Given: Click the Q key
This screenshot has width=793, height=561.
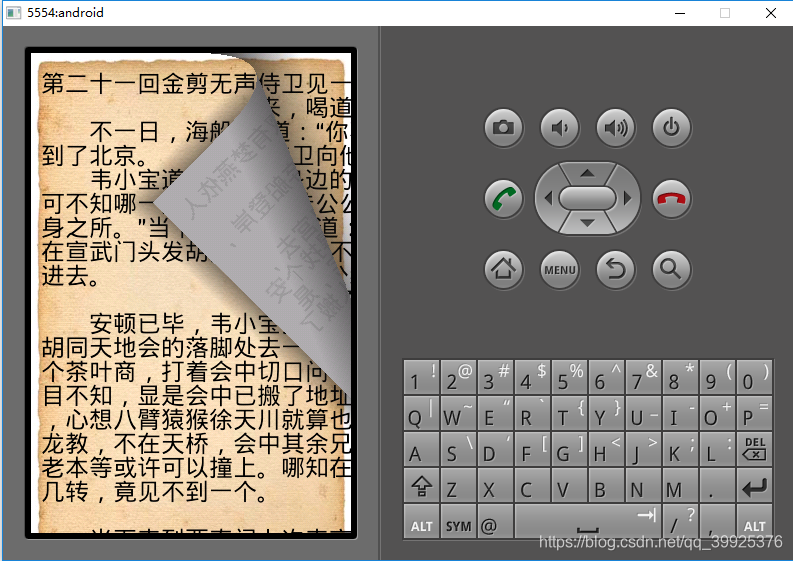Looking at the screenshot, I should tap(421, 413).
